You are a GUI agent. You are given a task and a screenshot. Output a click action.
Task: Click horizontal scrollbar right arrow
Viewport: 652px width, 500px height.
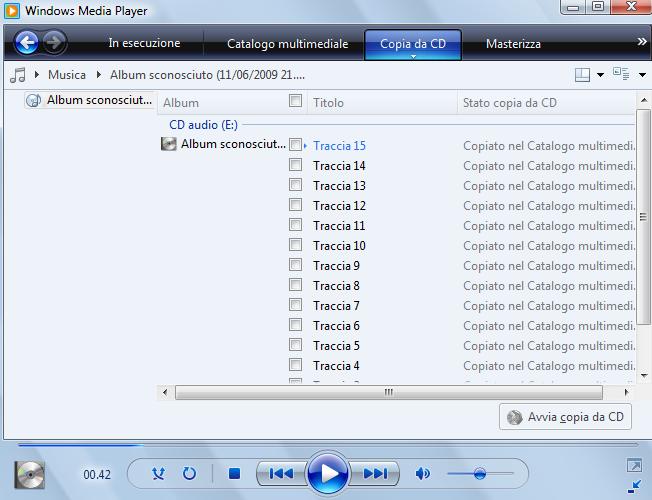coord(626,392)
